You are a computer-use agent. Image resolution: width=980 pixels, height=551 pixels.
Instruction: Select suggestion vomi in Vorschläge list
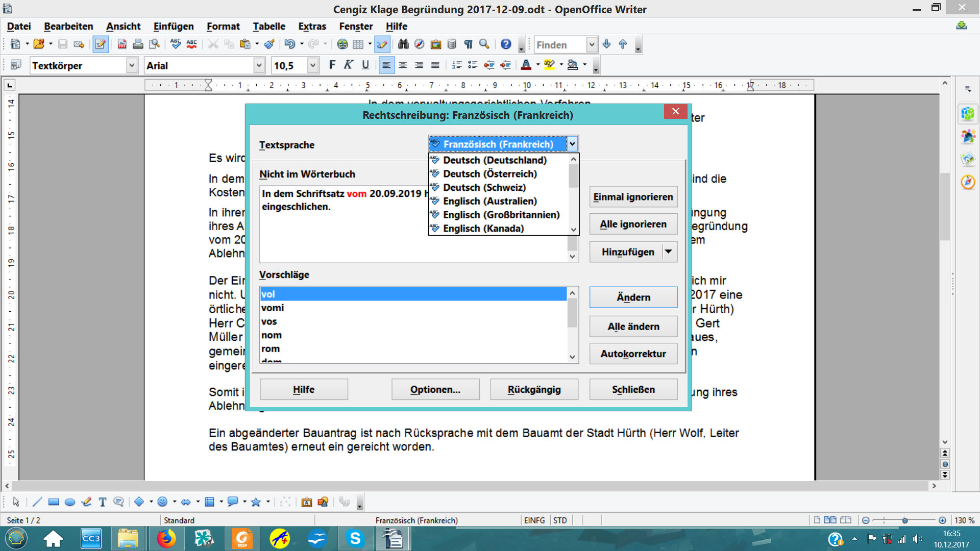(413, 308)
